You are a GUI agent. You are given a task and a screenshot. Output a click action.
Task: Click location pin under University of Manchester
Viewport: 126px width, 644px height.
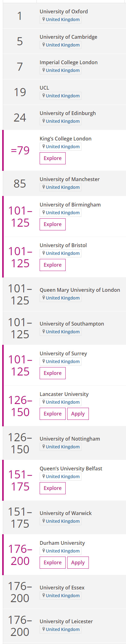44,187
